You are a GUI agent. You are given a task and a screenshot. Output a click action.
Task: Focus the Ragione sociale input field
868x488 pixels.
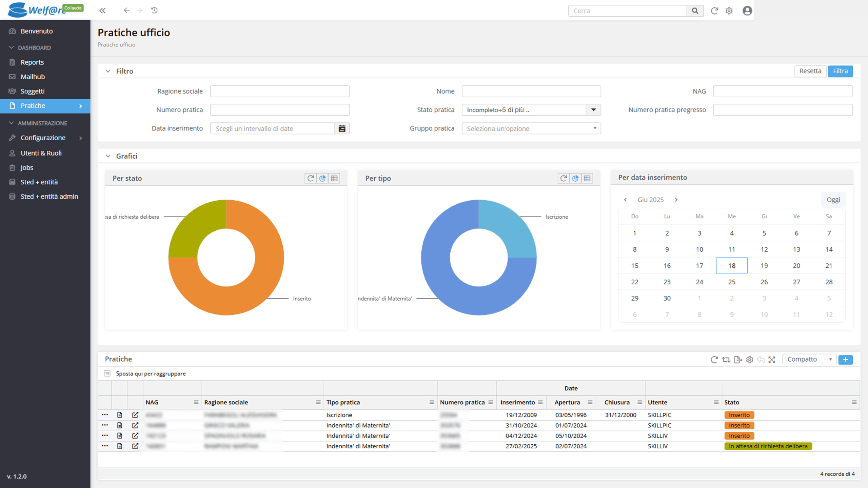coord(280,91)
